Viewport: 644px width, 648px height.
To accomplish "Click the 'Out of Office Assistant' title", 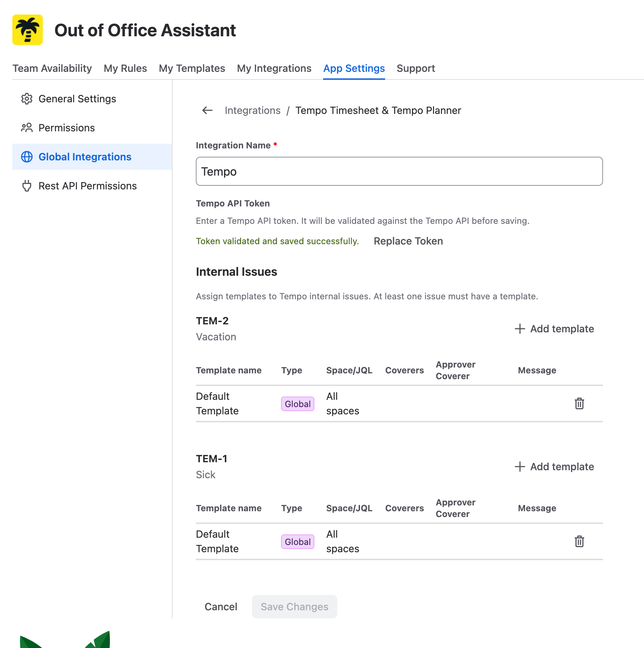I will coord(145,30).
